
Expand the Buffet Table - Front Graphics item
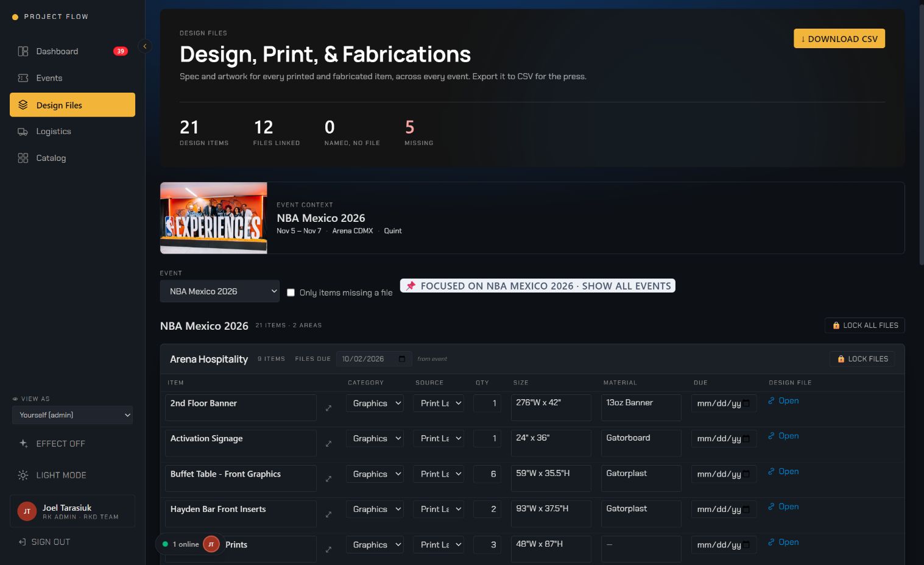click(x=328, y=478)
